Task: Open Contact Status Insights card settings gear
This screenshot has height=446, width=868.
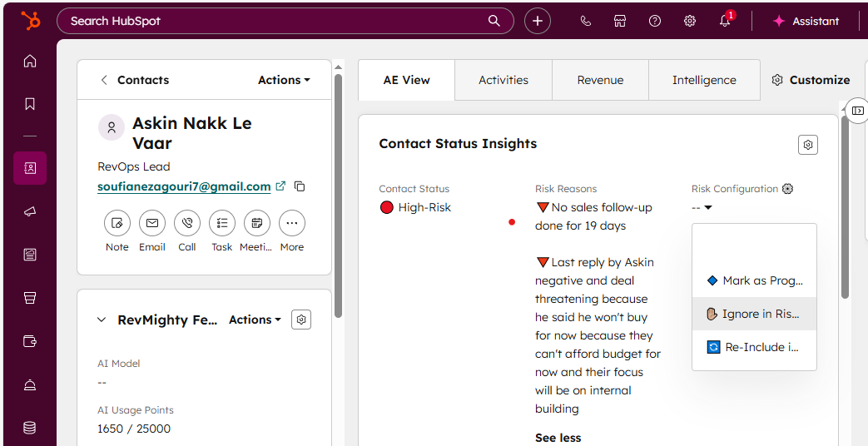Action: (x=808, y=145)
